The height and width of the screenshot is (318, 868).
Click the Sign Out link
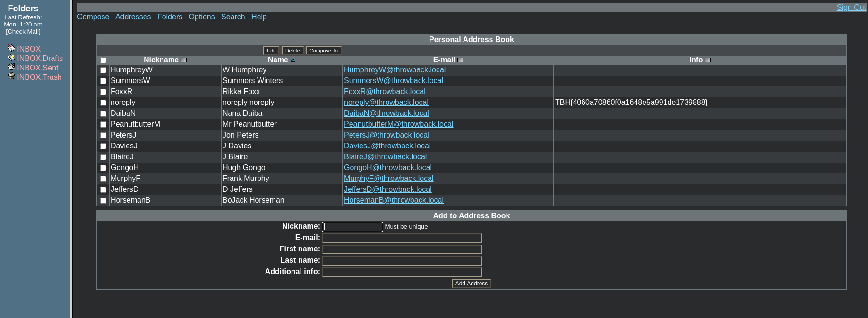[851, 8]
